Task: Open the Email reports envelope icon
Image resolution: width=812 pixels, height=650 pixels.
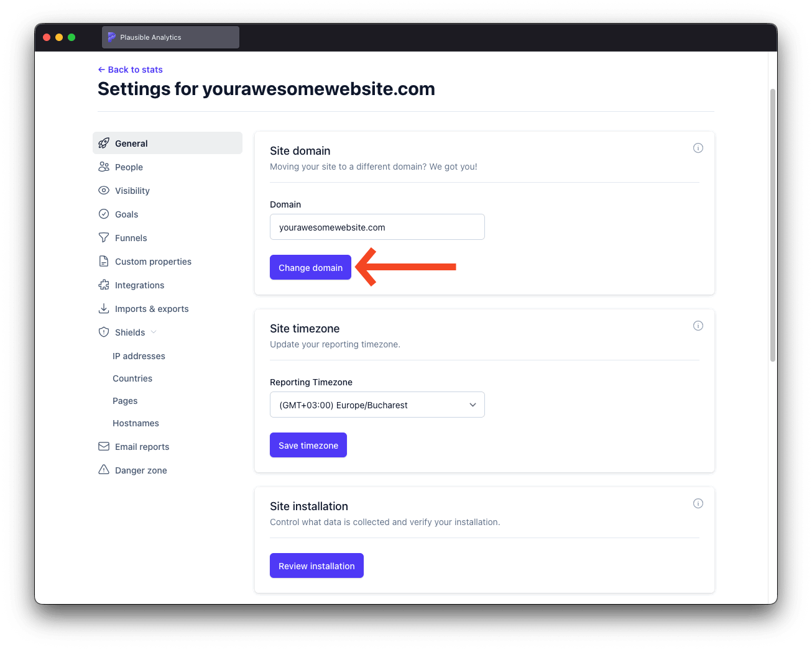Action: click(104, 446)
